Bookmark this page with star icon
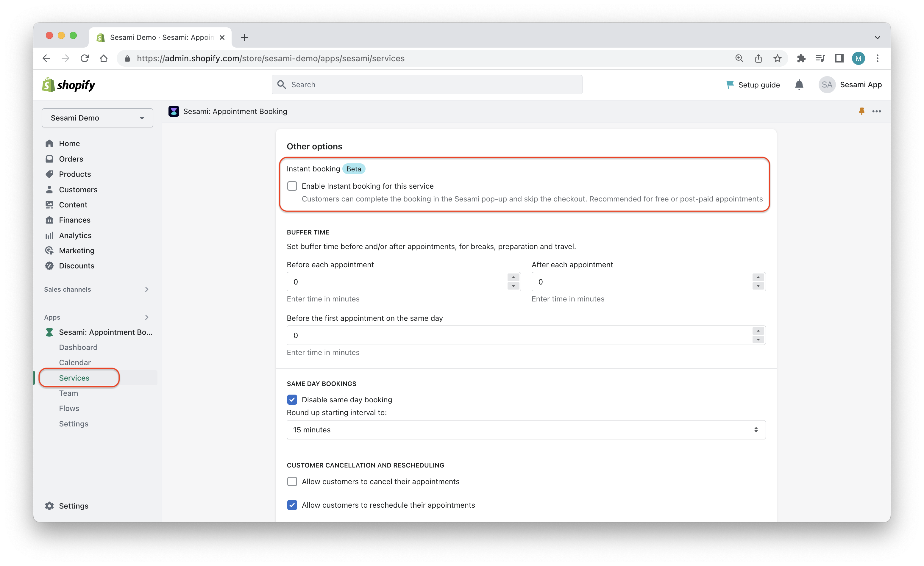 click(777, 58)
